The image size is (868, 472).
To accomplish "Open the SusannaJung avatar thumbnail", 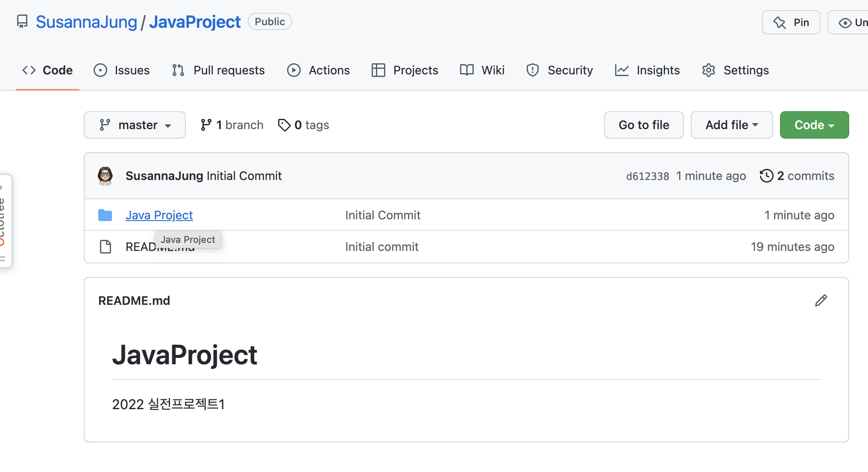I will pyautogui.click(x=105, y=176).
